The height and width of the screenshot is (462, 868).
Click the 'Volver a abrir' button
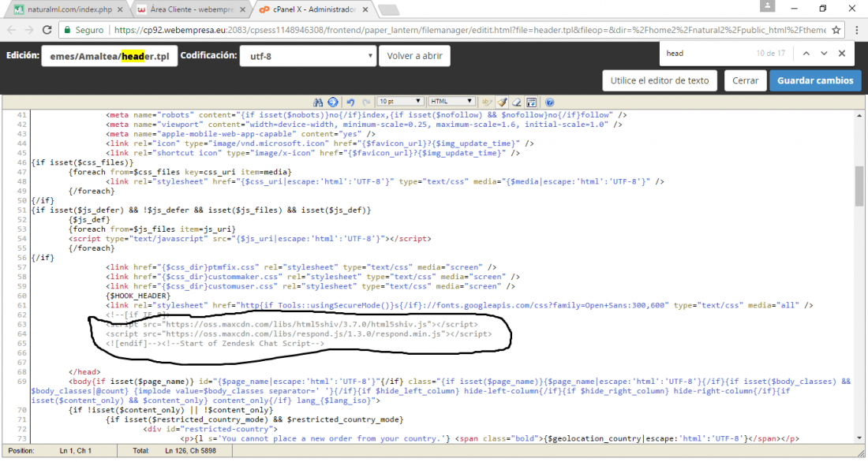click(x=414, y=56)
